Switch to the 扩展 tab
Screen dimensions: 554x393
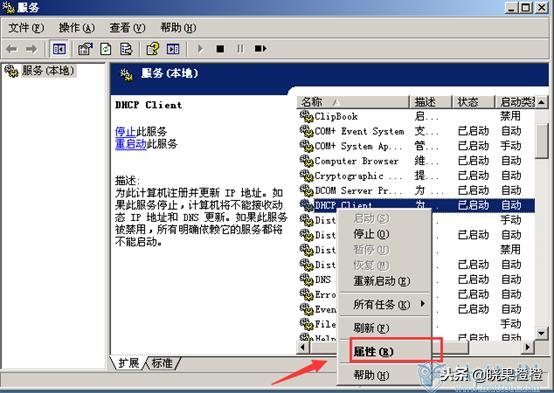(129, 363)
